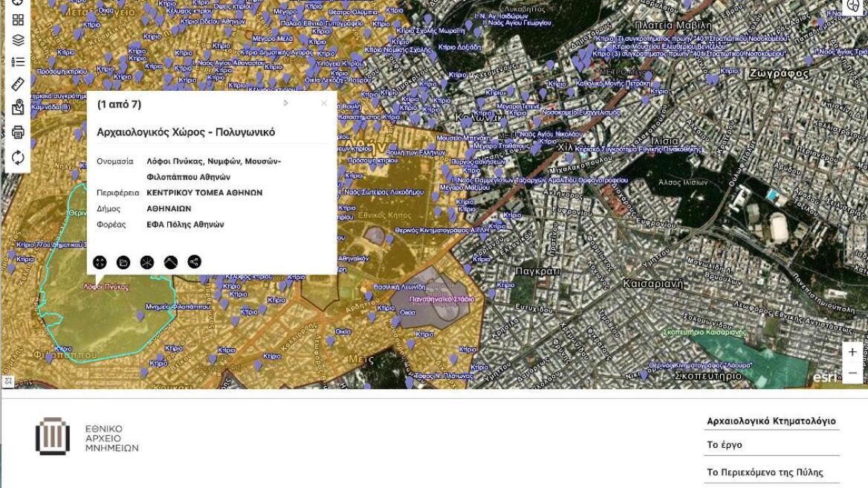Click the popup icon left of share

point(170,262)
